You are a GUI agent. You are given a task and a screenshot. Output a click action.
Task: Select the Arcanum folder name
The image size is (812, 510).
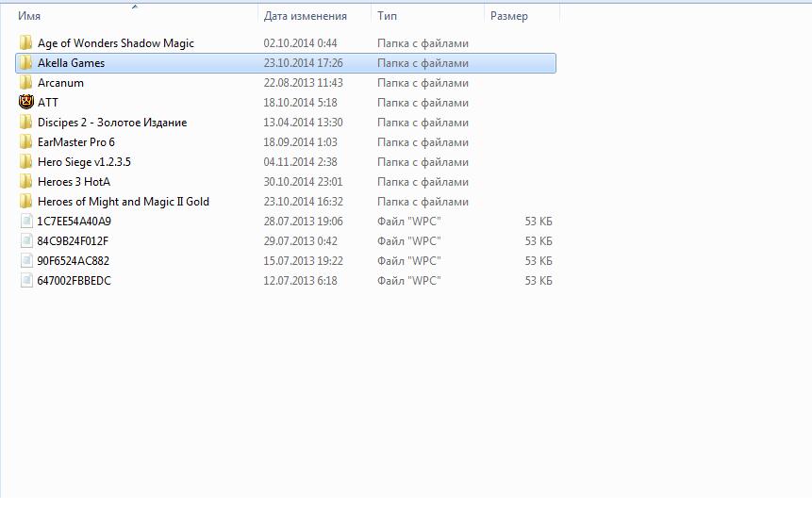pyautogui.click(x=60, y=83)
